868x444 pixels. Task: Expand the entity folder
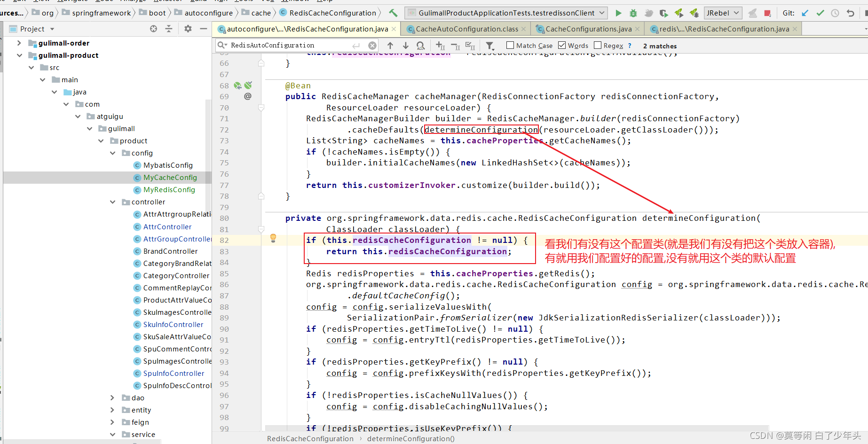coord(112,410)
